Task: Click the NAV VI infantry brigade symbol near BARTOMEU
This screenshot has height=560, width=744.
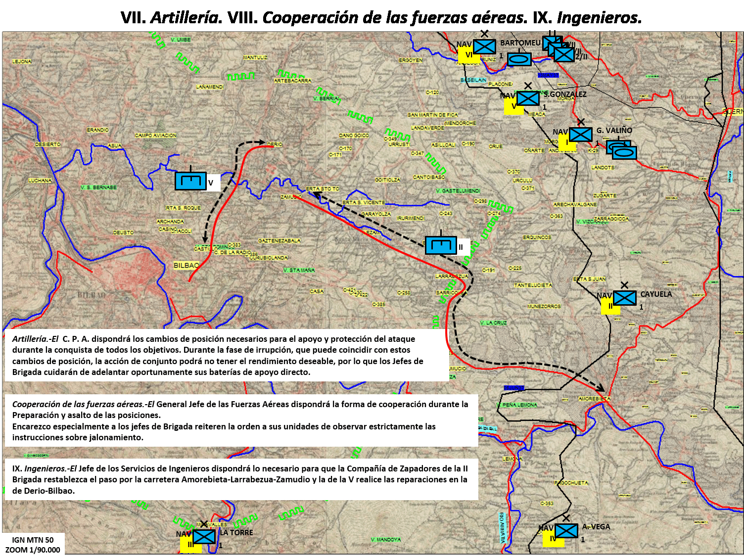Action: click(484, 47)
